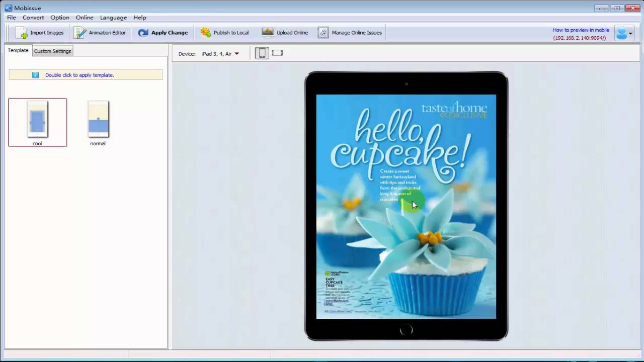Screen dimensions: 644x362
Task: Open the Convert menu
Action: 33,18
